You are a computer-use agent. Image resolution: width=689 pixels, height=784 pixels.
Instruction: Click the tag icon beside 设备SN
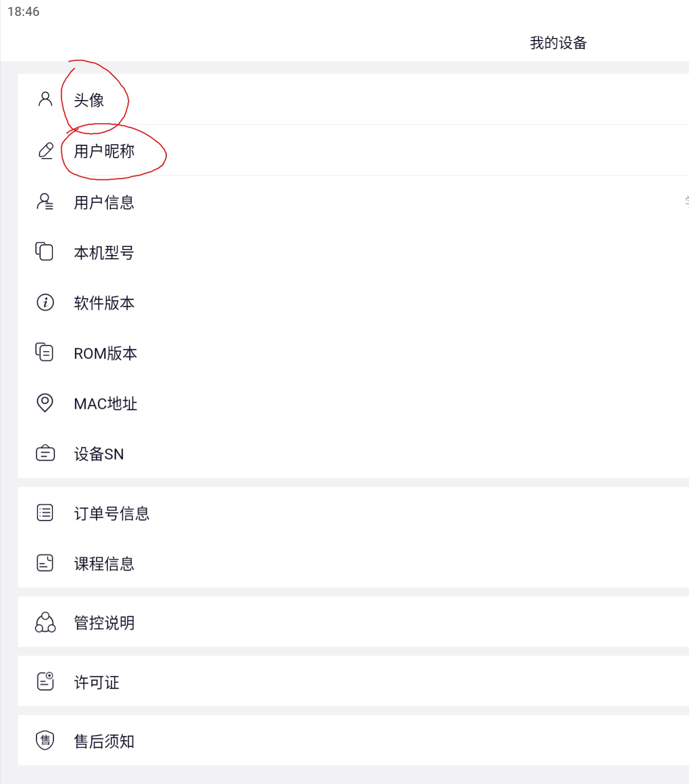point(45,453)
